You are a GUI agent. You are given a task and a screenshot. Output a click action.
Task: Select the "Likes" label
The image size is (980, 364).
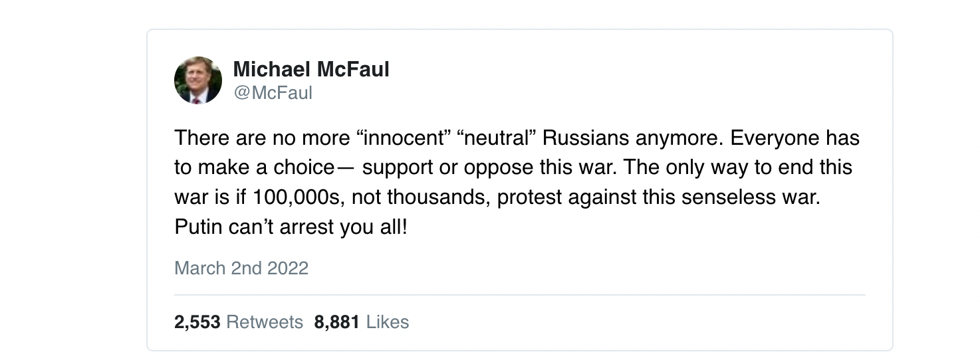click(388, 322)
